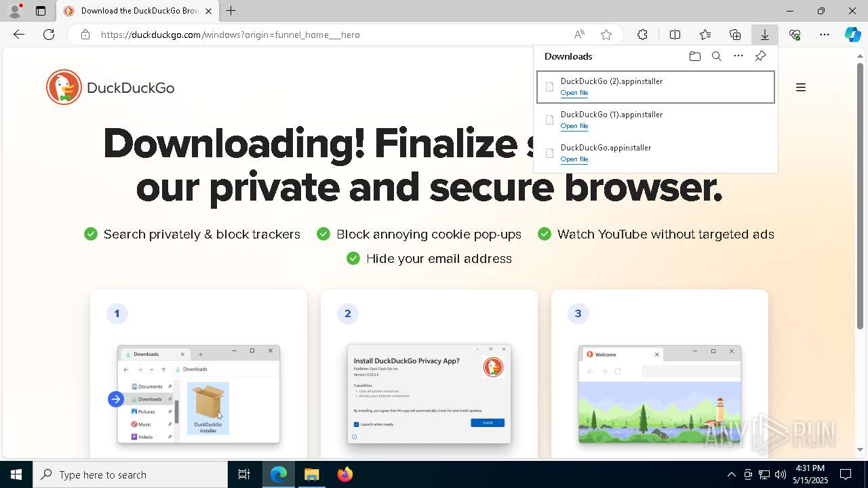868x488 pixels.
Task: Open the Collections icon
Action: click(735, 35)
